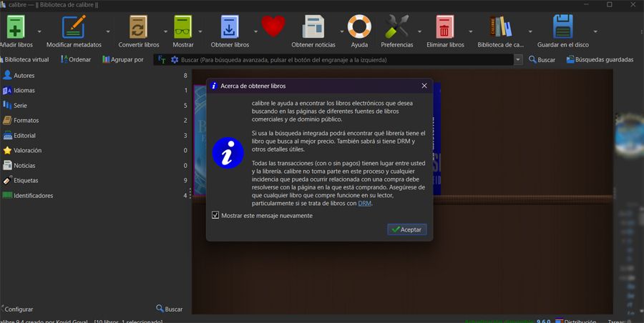
Task: Expand Eliminar libros dropdown arrow
Action: [470, 31]
